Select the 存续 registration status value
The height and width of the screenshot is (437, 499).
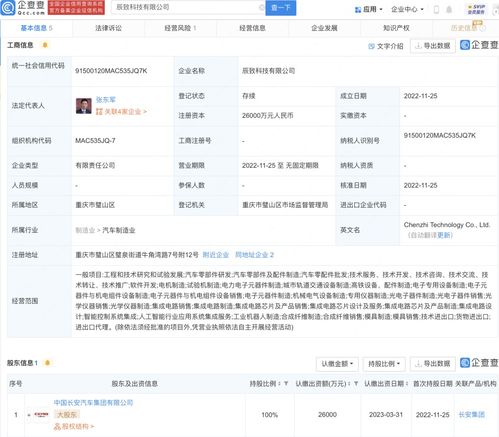pyautogui.click(x=249, y=96)
